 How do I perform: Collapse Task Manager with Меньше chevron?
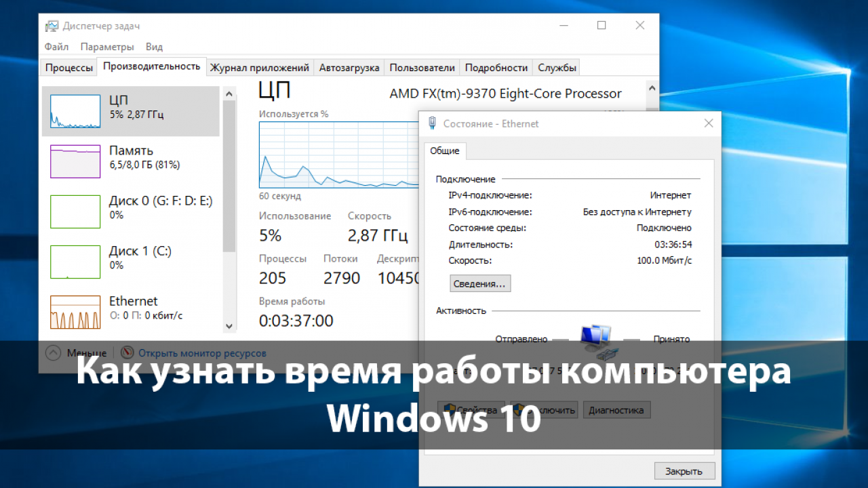54,352
